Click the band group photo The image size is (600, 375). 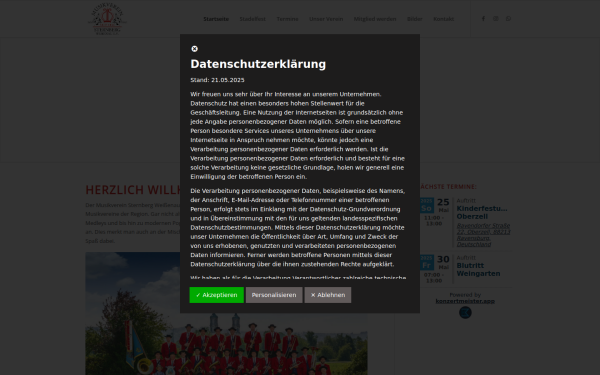(x=226, y=313)
